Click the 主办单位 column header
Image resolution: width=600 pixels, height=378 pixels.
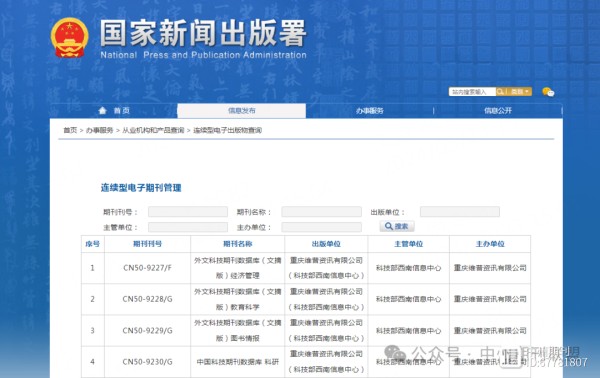tap(490, 244)
